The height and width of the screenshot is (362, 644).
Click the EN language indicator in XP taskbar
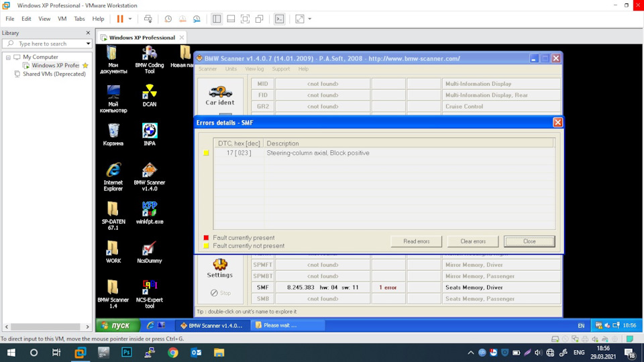tap(581, 326)
